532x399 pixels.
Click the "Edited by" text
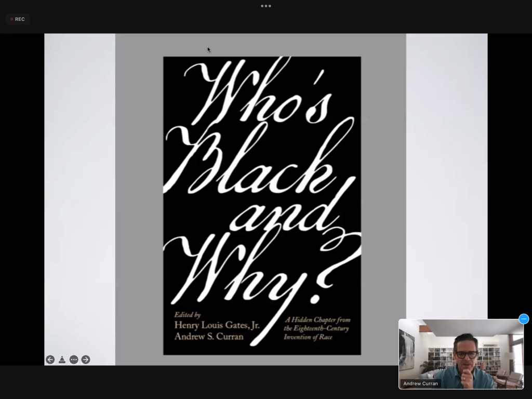(188, 314)
